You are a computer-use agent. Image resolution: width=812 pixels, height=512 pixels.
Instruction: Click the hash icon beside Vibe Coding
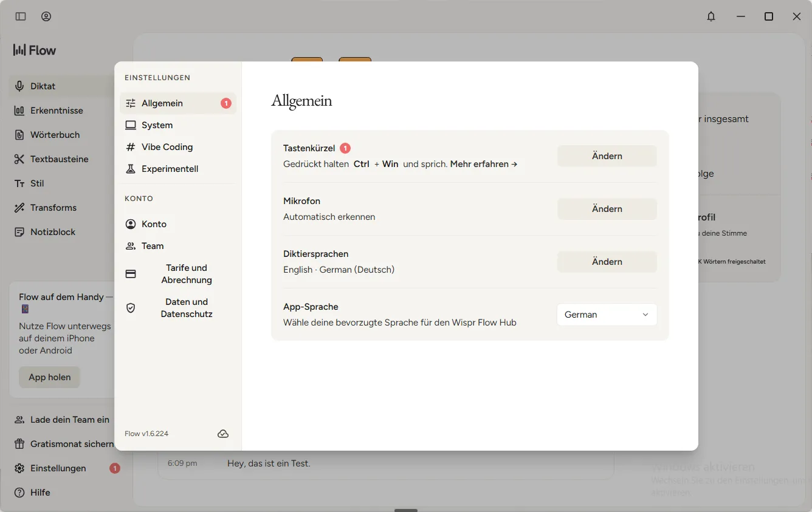pyautogui.click(x=131, y=147)
